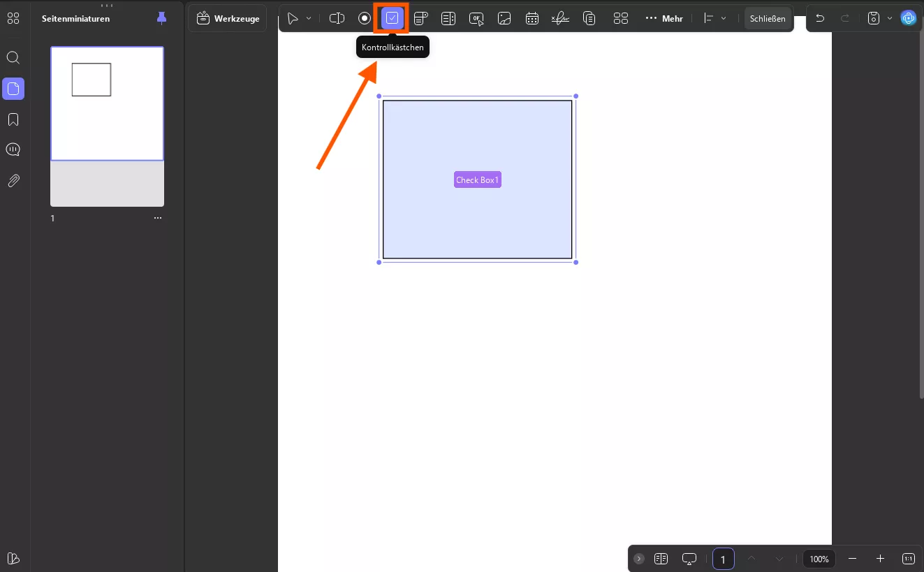Choose the dropdown list form tool
This screenshot has width=924, height=572.
pyautogui.click(x=420, y=19)
